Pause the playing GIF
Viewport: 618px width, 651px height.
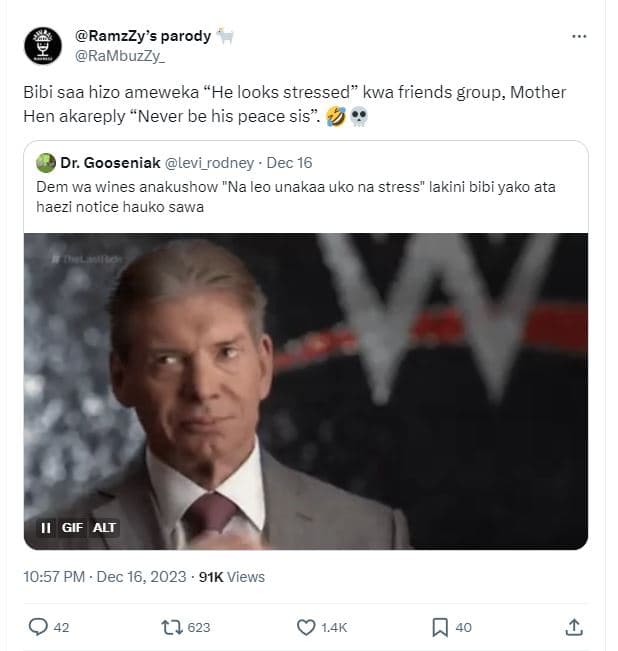point(46,527)
